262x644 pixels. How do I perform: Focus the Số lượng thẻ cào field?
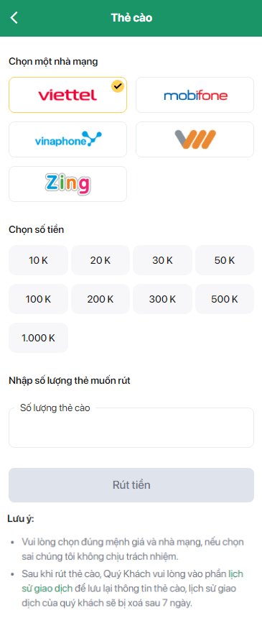[x=131, y=428]
